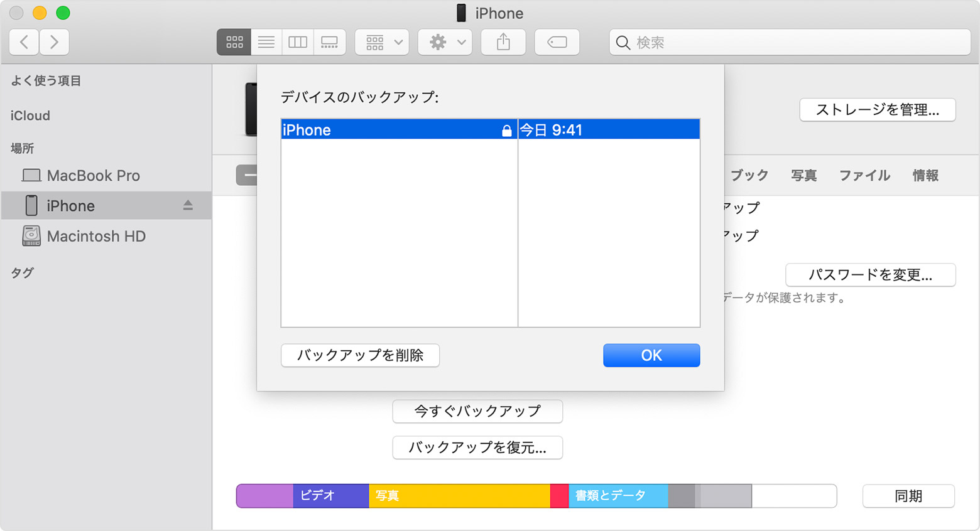The width and height of the screenshot is (980, 531).
Task: Click バックアップを復元... button
Action: coord(477,448)
